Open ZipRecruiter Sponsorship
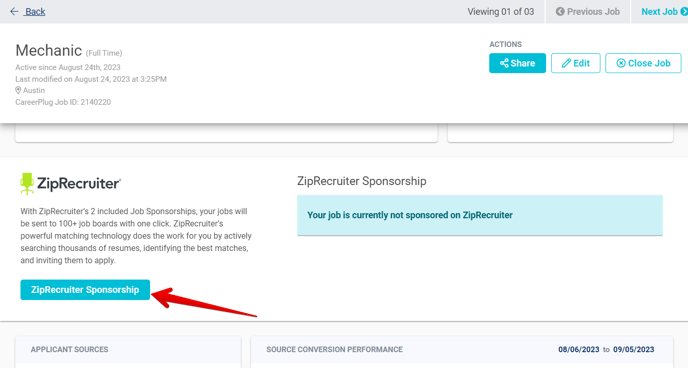The image size is (688, 368). (85, 290)
